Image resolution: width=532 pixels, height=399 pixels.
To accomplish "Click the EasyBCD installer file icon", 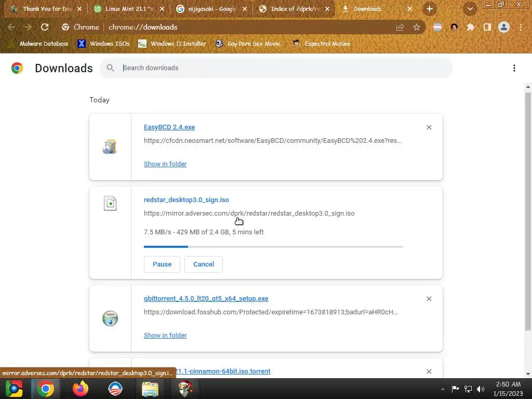I will click(110, 147).
